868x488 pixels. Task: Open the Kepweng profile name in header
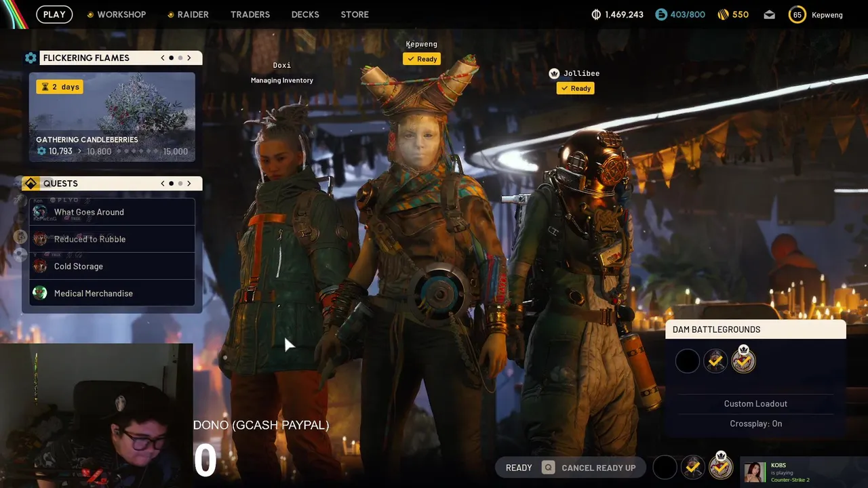[x=827, y=14]
